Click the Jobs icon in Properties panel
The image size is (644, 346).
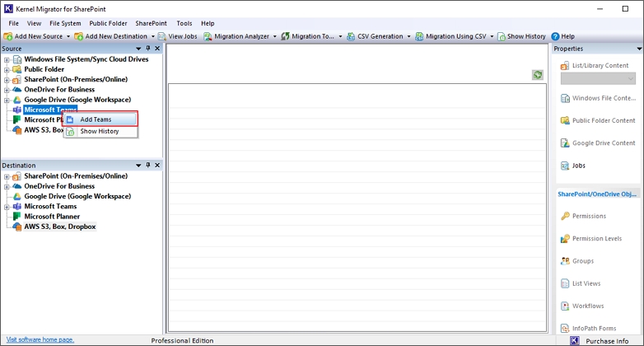coord(565,166)
